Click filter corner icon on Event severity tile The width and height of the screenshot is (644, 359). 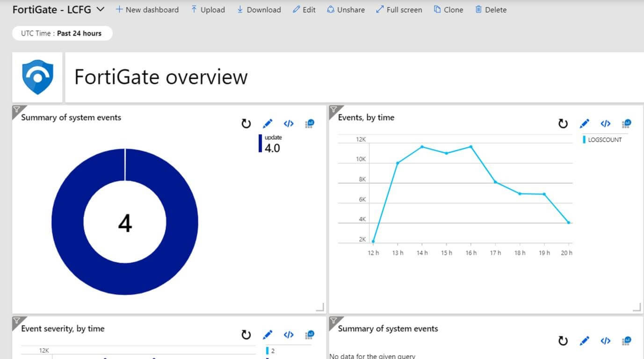[x=17, y=321]
